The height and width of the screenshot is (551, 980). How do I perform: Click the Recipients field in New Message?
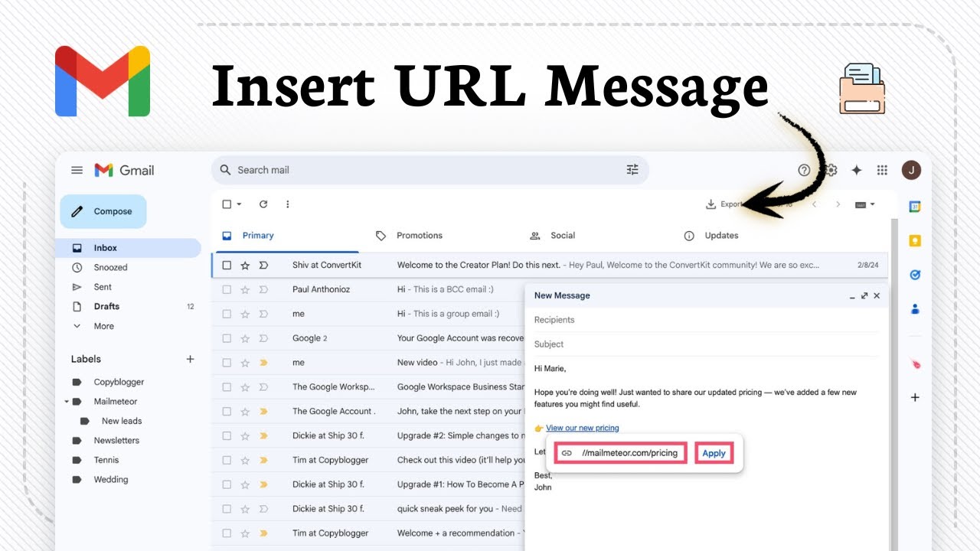[x=706, y=320]
